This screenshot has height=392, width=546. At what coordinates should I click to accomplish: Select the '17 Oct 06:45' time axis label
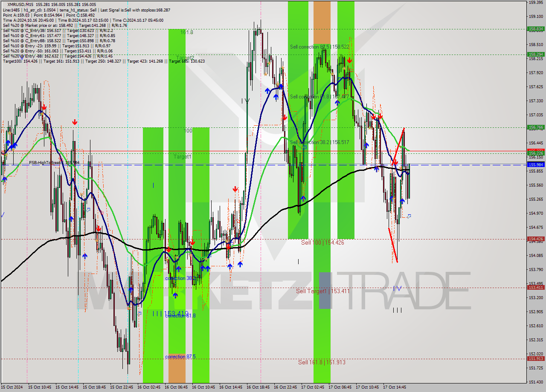pyautogui.click(x=340, y=387)
